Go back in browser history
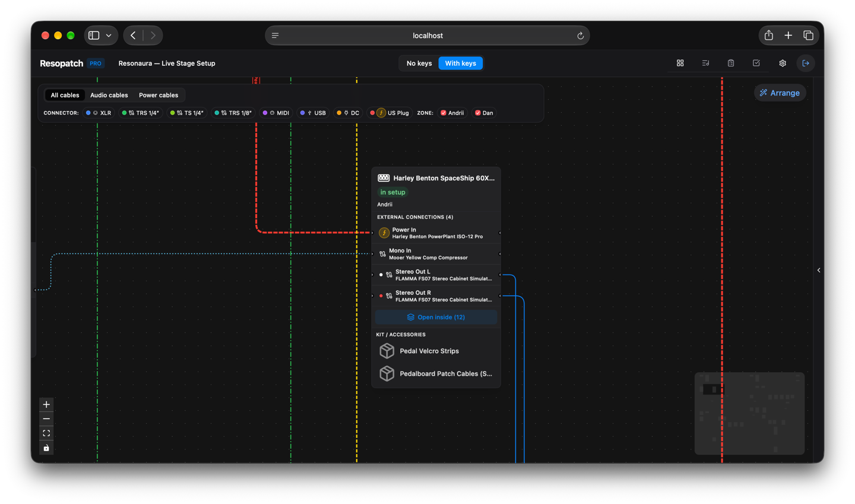 tap(133, 36)
